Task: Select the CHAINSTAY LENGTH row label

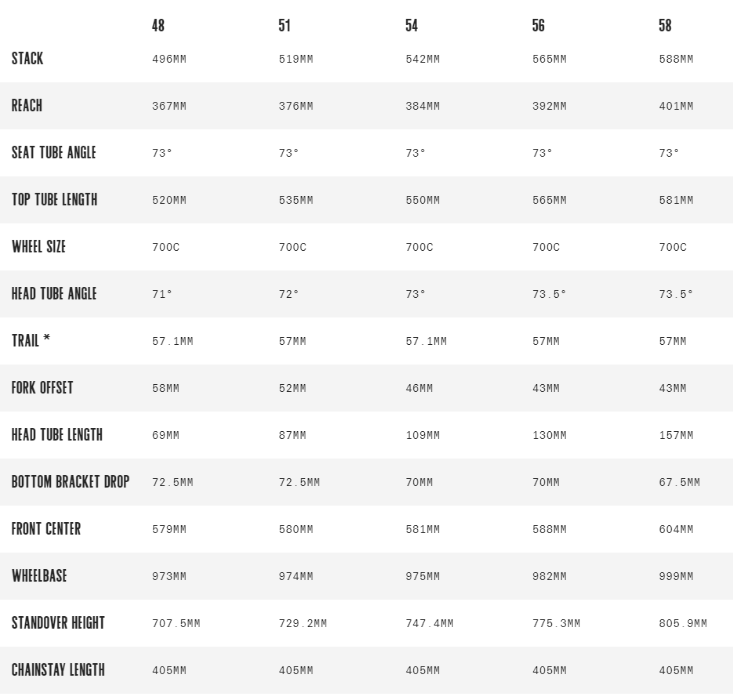Action: [x=58, y=670]
